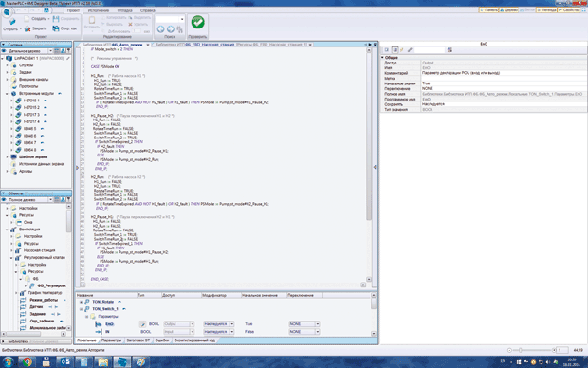The width and height of the screenshot is (588, 368).
Task: Open Outlook from the taskbar
Action: click(64, 361)
